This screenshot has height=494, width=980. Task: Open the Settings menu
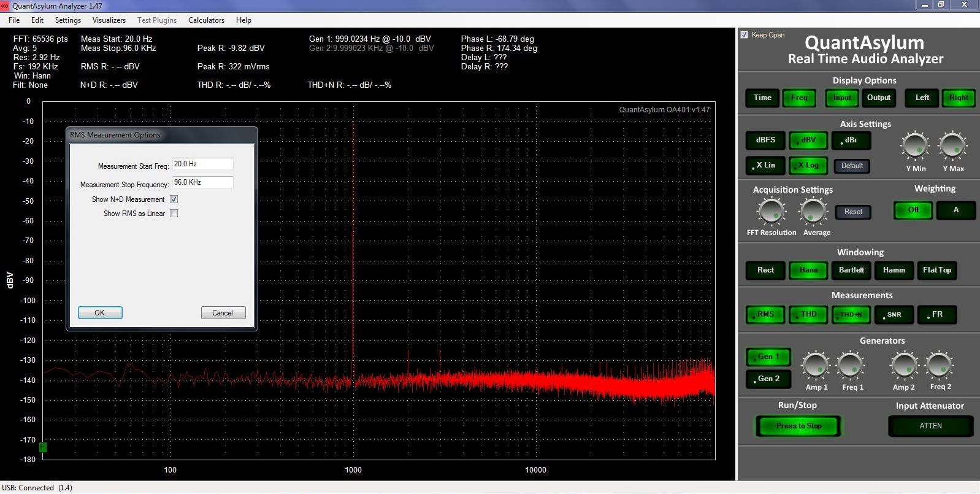tap(68, 20)
